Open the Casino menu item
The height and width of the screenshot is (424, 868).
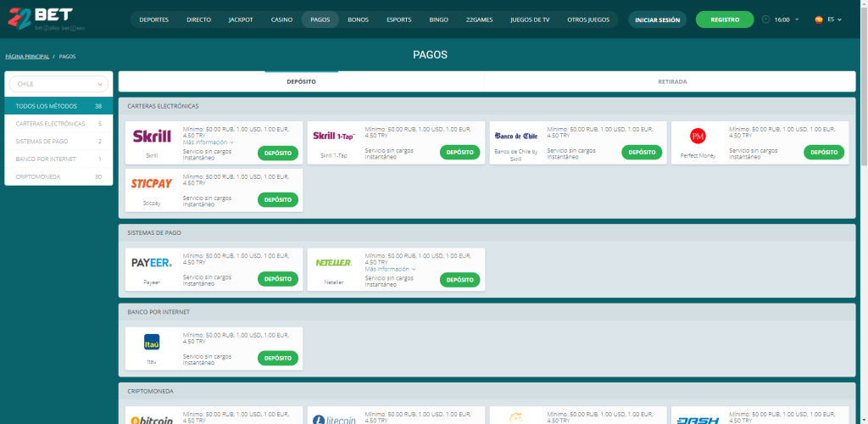tap(281, 20)
